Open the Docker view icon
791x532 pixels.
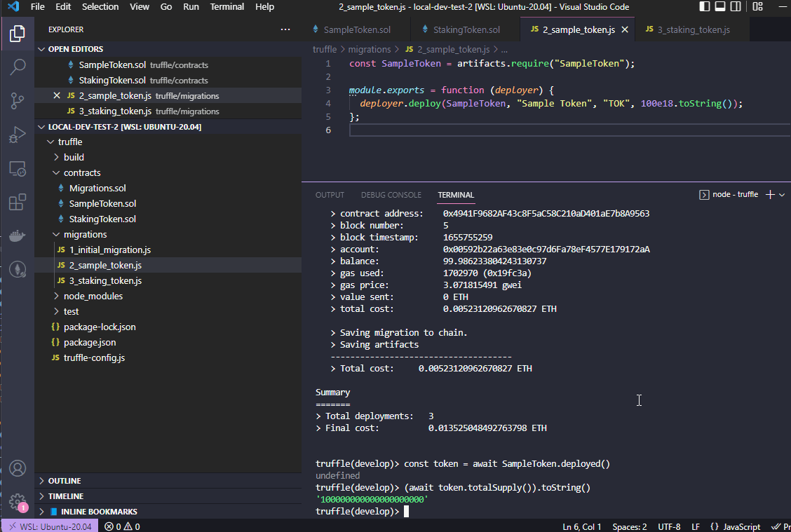[17, 236]
